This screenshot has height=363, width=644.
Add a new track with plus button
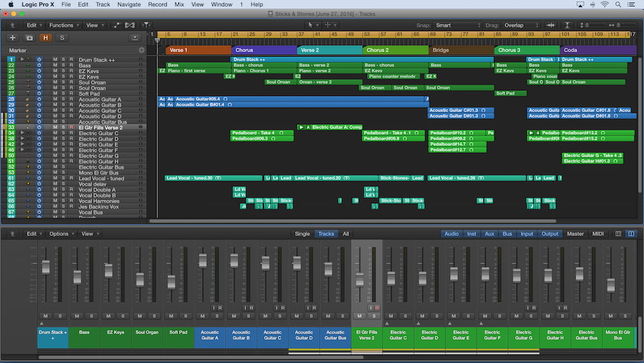pos(13,38)
